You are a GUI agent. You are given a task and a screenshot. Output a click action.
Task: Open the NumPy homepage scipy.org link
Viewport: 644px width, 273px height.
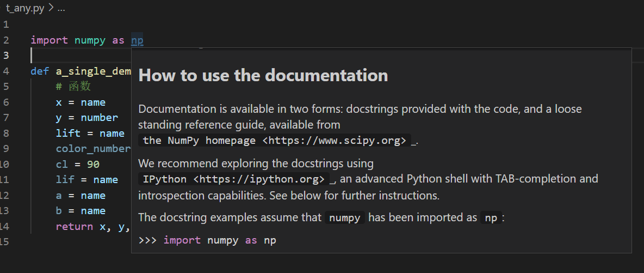coord(275,141)
